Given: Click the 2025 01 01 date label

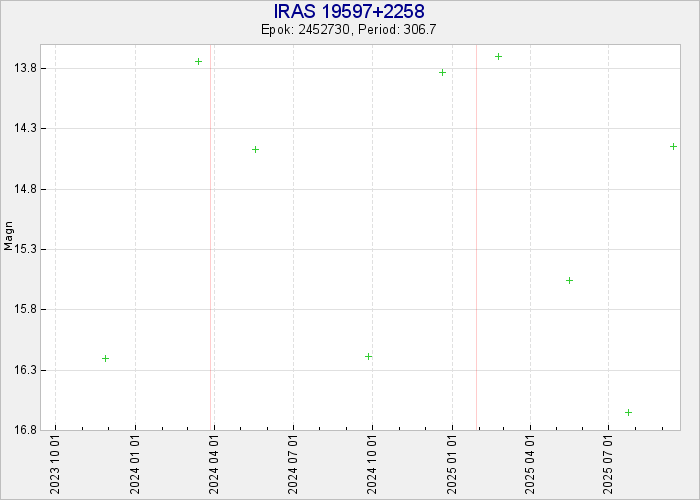Looking at the screenshot, I should 452,466.
